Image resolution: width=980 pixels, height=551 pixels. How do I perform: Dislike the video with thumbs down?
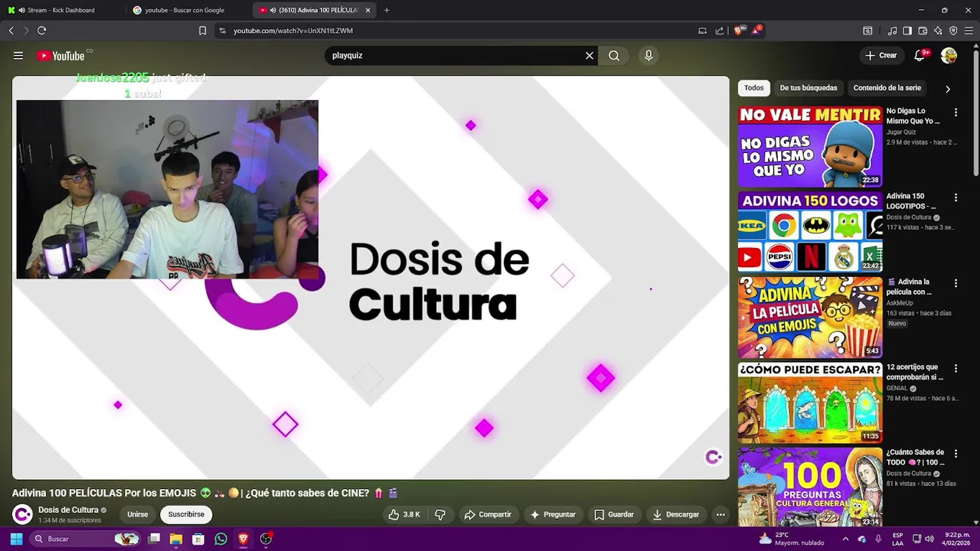[x=440, y=514]
